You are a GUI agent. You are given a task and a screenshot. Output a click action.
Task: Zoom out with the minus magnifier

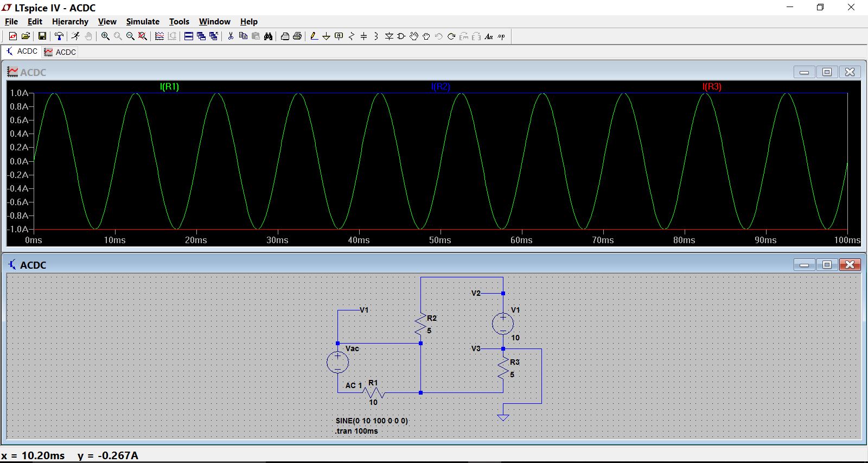coord(130,36)
